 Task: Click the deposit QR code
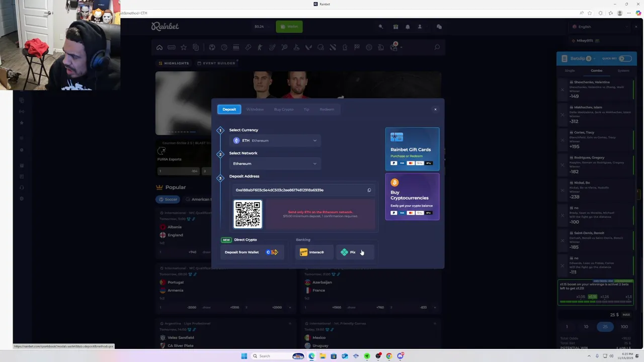tap(248, 214)
